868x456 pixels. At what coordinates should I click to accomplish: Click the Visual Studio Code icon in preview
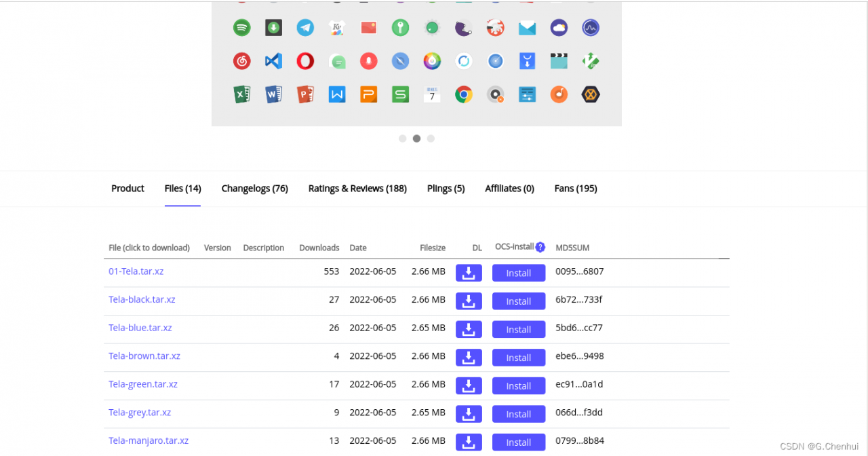[x=273, y=61]
